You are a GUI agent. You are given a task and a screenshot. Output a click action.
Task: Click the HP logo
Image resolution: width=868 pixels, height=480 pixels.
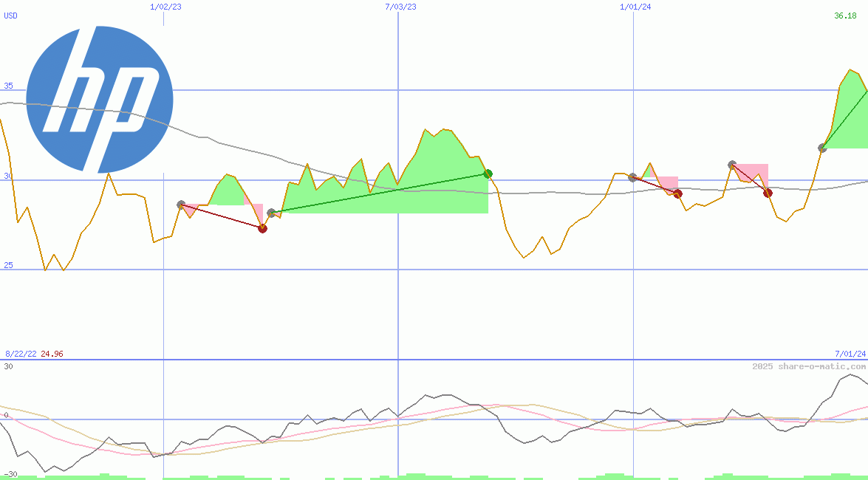(x=100, y=100)
